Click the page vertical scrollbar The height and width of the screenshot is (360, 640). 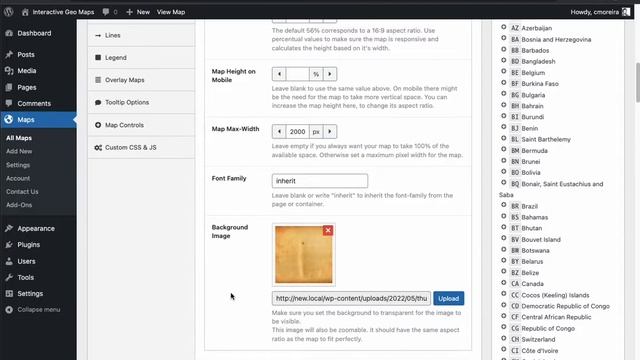click(638, 82)
